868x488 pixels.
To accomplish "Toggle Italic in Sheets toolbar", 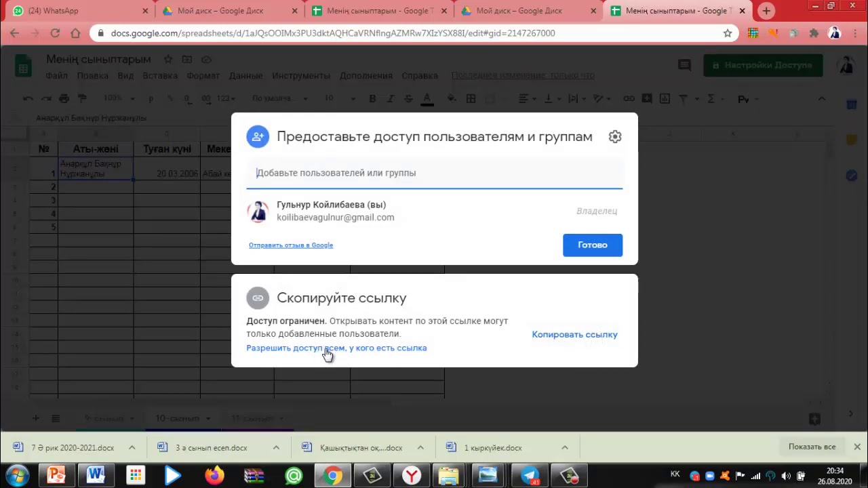I will pyautogui.click(x=390, y=99).
